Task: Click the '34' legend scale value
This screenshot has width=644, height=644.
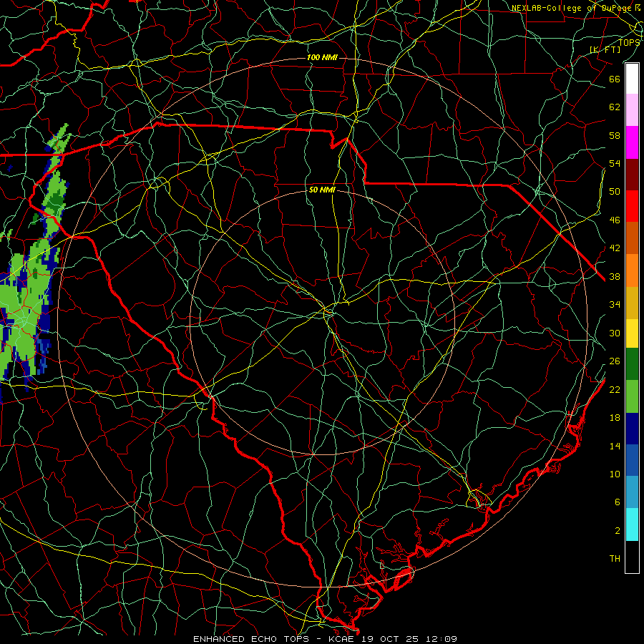Action: click(x=615, y=304)
